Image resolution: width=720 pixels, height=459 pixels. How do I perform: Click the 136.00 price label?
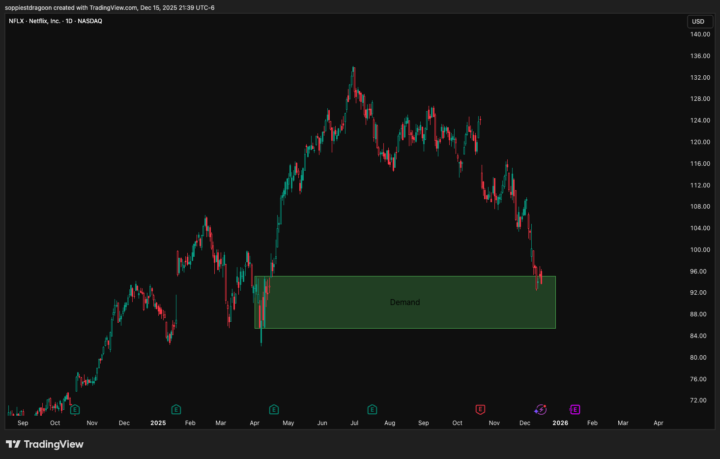click(x=700, y=56)
